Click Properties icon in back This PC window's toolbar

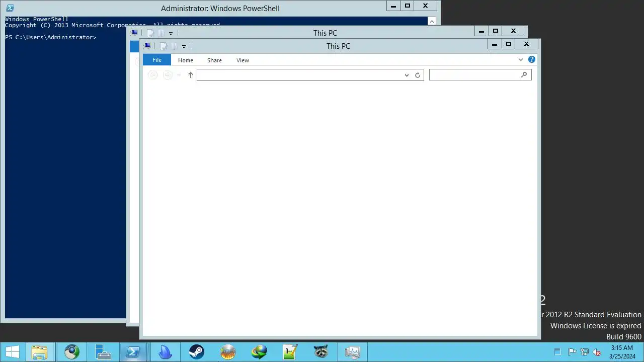tap(150, 33)
